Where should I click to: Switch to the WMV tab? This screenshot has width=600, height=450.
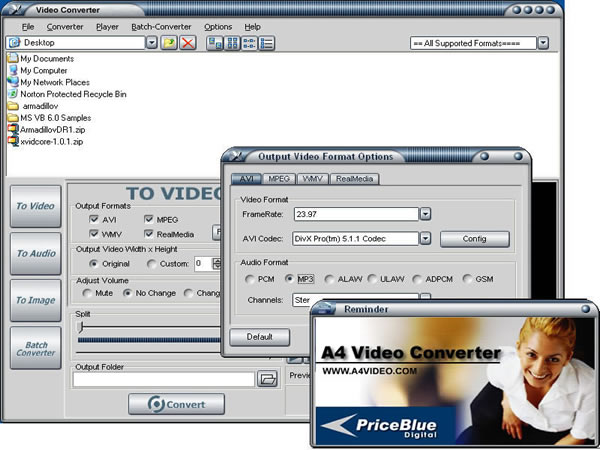coord(313,179)
